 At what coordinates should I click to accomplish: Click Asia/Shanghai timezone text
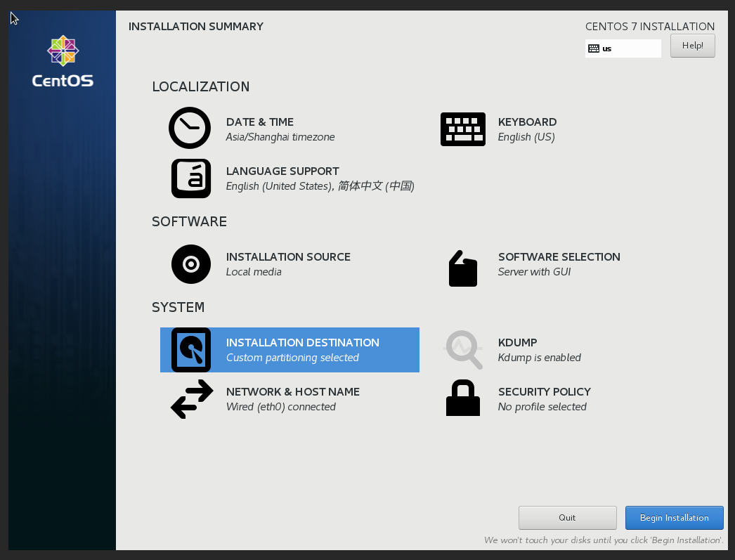280,137
